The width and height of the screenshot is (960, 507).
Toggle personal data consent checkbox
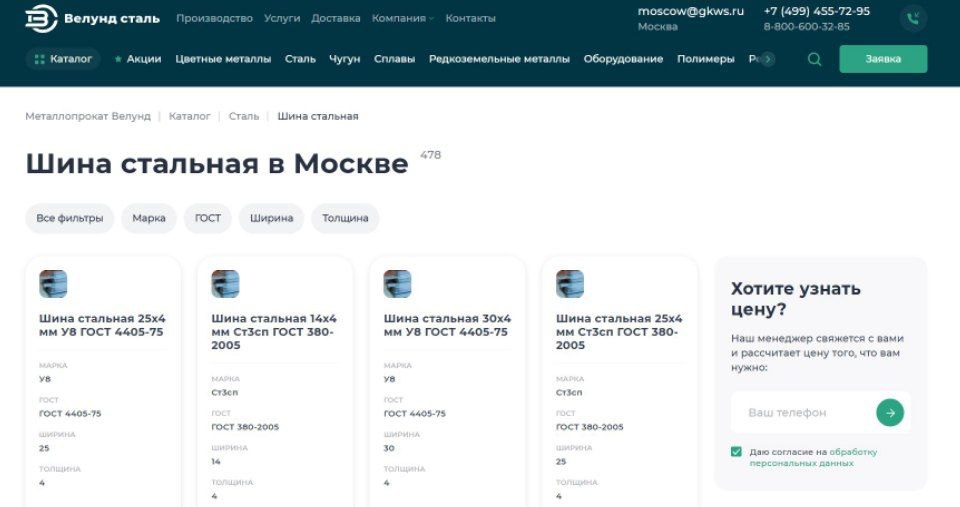736,452
